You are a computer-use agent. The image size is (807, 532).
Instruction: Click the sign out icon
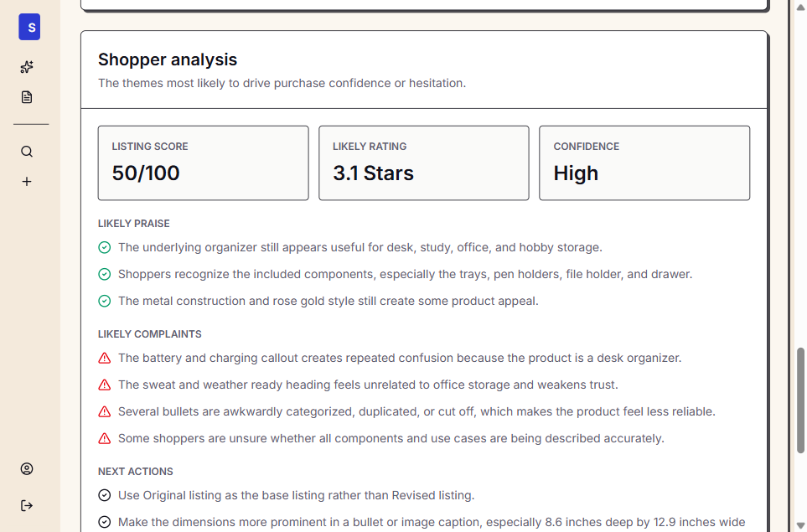click(27, 506)
